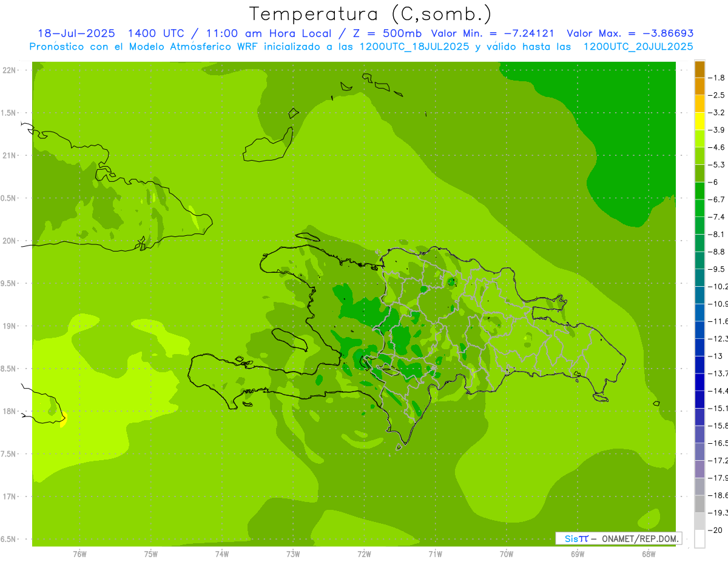Viewport: 728px width, 562px height.
Task: Select the olive-green swatch between -5.3 and -6
Action: click(x=699, y=173)
